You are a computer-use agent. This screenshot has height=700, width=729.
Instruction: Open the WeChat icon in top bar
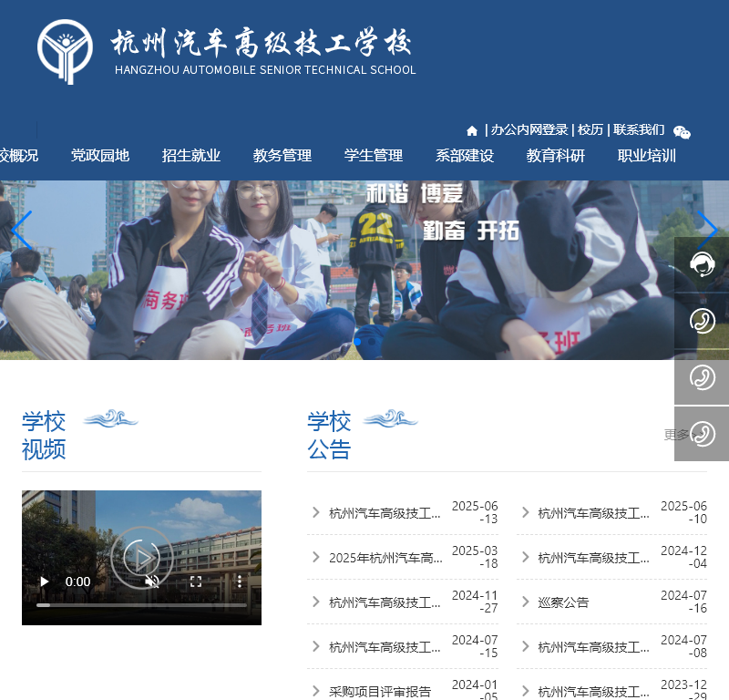(682, 132)
